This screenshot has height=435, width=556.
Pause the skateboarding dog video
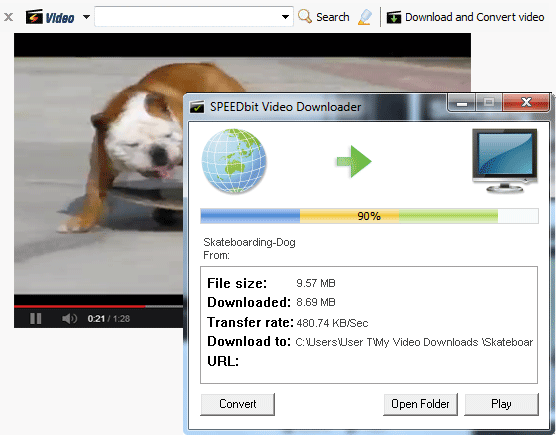(35, 318)
